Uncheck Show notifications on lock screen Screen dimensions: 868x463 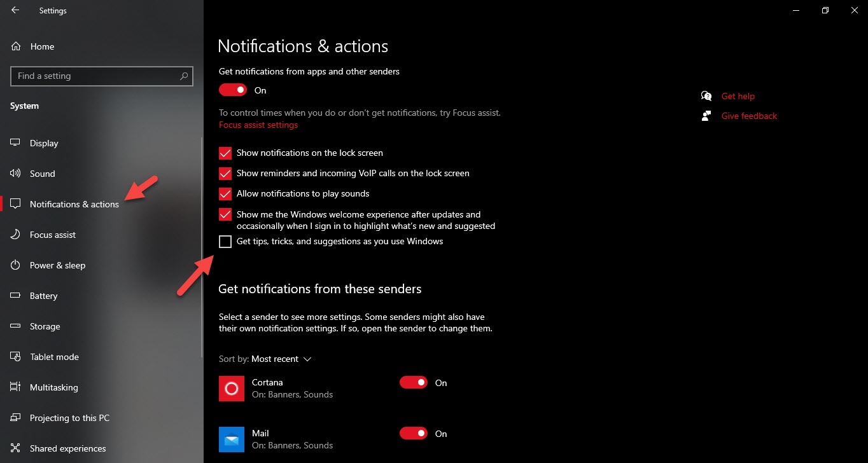[x=225, y=153]
